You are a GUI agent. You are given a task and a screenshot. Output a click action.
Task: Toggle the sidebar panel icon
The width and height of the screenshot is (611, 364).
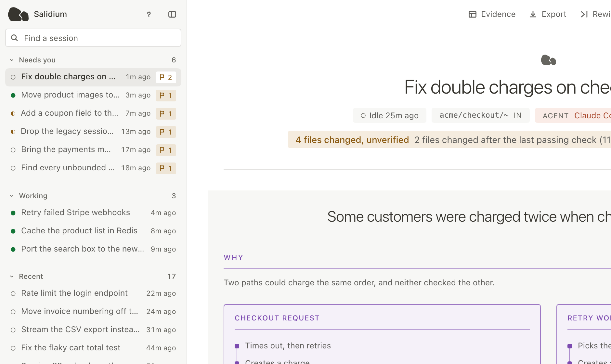[172, 14]
